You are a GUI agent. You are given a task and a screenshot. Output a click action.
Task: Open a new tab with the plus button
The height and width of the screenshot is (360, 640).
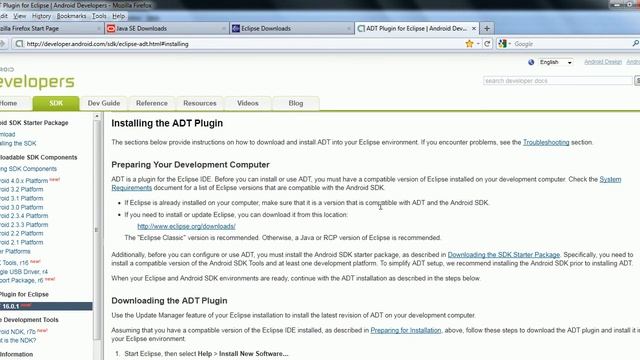(487, 29)
